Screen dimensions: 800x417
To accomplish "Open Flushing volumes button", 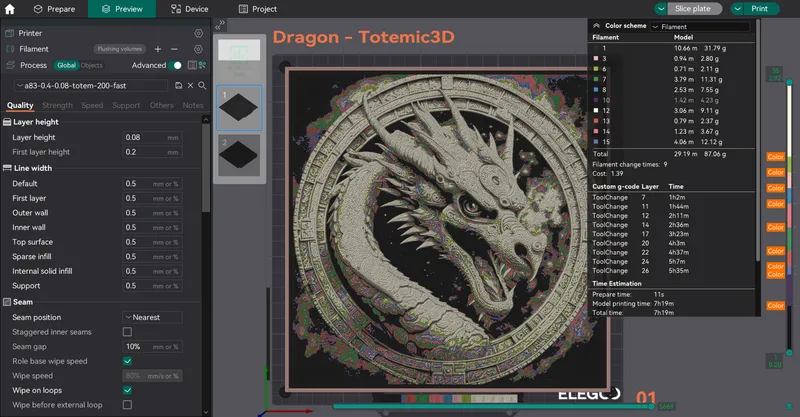I will (x=119, y=49).
